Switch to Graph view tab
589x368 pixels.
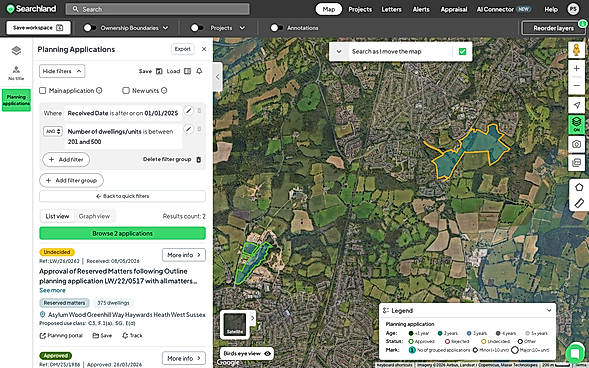[x=94, y=216]
